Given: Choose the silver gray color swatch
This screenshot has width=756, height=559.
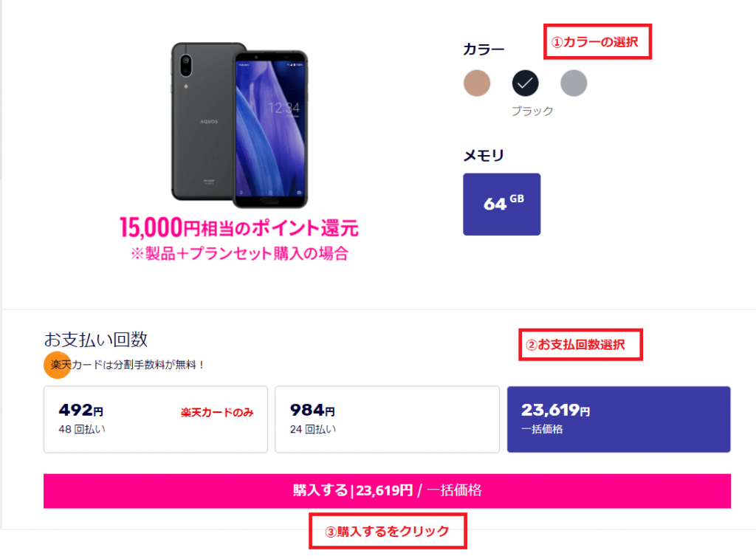Looking at the screenshot, I should pyautogui.click(x=574, y=83).
